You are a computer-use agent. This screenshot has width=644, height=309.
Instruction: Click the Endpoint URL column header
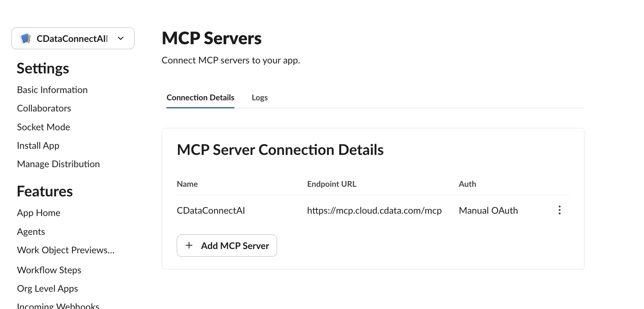[332, 184]
